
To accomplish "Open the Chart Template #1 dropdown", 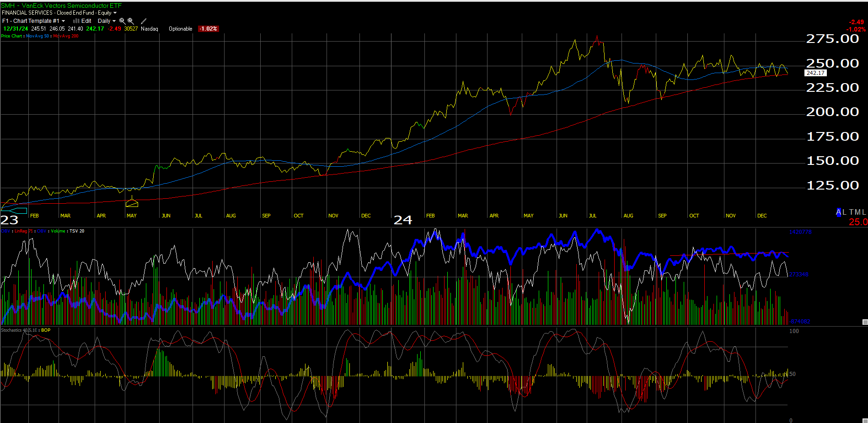I will pos(33,21).
